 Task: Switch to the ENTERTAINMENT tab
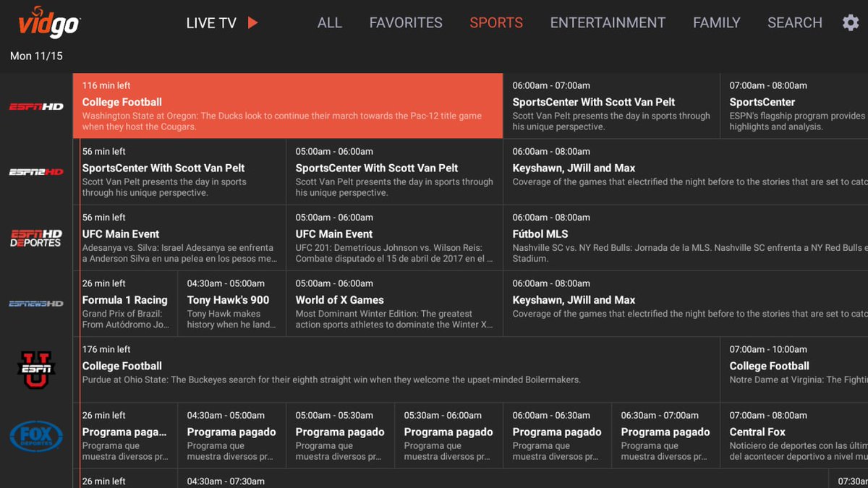coord(608,22)
